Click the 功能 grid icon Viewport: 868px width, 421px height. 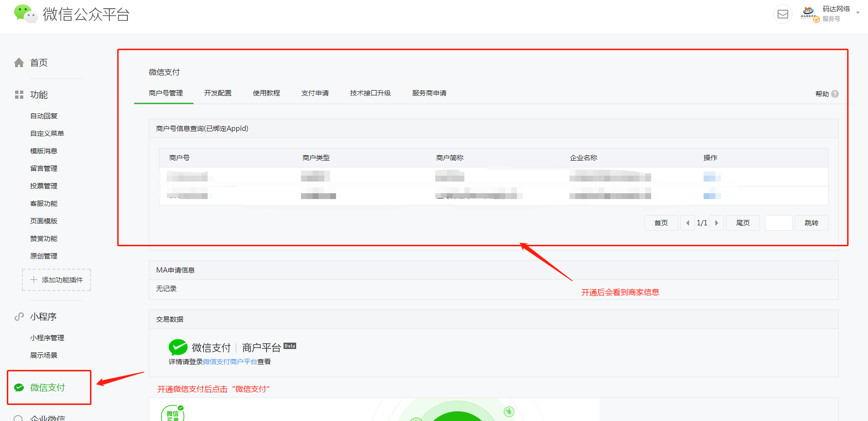[19, 94]
